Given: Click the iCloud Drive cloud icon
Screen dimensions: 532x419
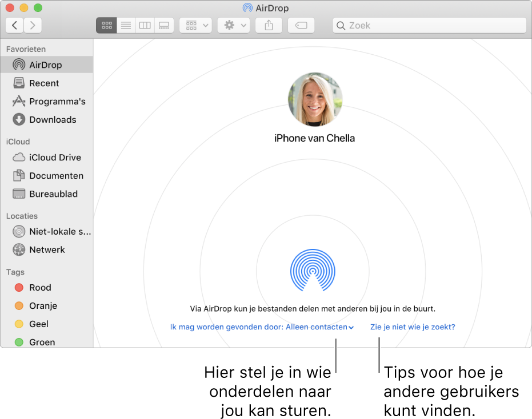Looking at the screenshot, I should 19,158.
